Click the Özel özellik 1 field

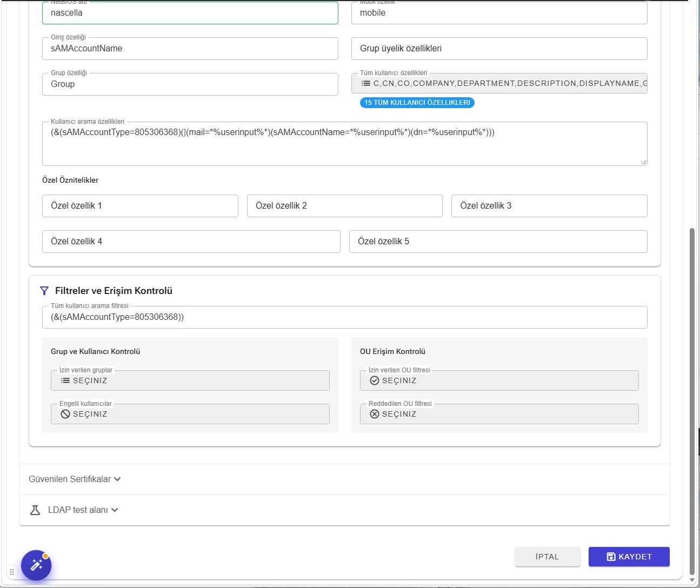(x=140, y=206)
